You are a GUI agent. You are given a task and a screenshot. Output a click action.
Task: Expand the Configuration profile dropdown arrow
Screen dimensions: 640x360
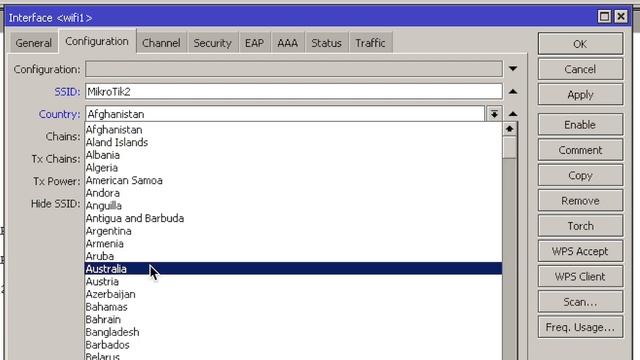point(513,69)
